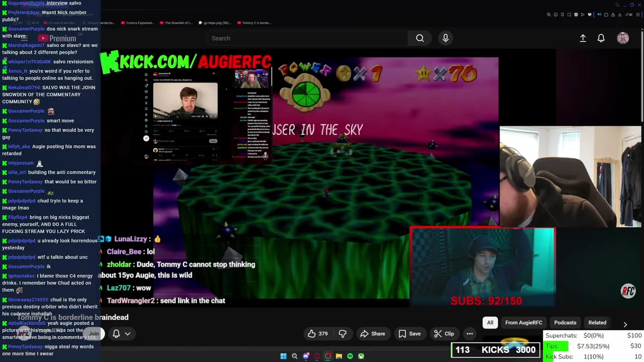The width and height of the screenshot is (644, 362).
Task: Activate voice search microphone
Action: point(445,38)
